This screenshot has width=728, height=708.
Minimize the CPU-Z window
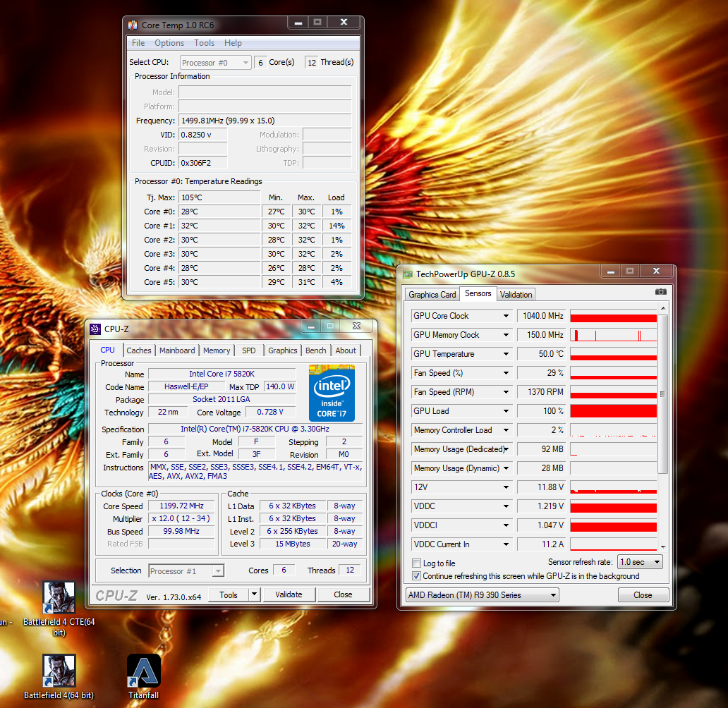[310, 326]
